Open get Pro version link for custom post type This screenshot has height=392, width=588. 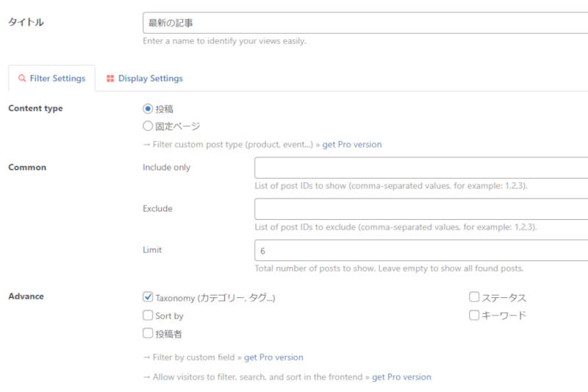point(351,145)
